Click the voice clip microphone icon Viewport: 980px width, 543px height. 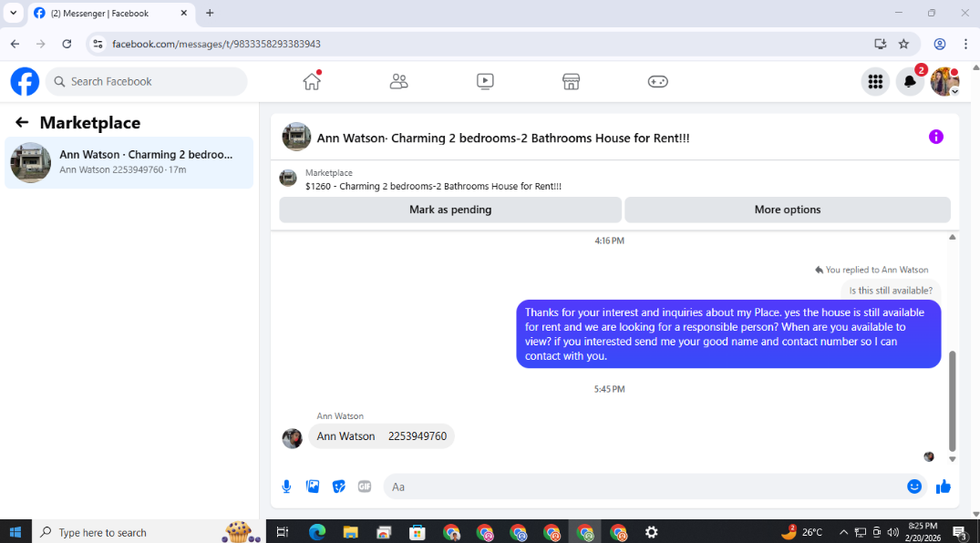(x=286, y=487)
